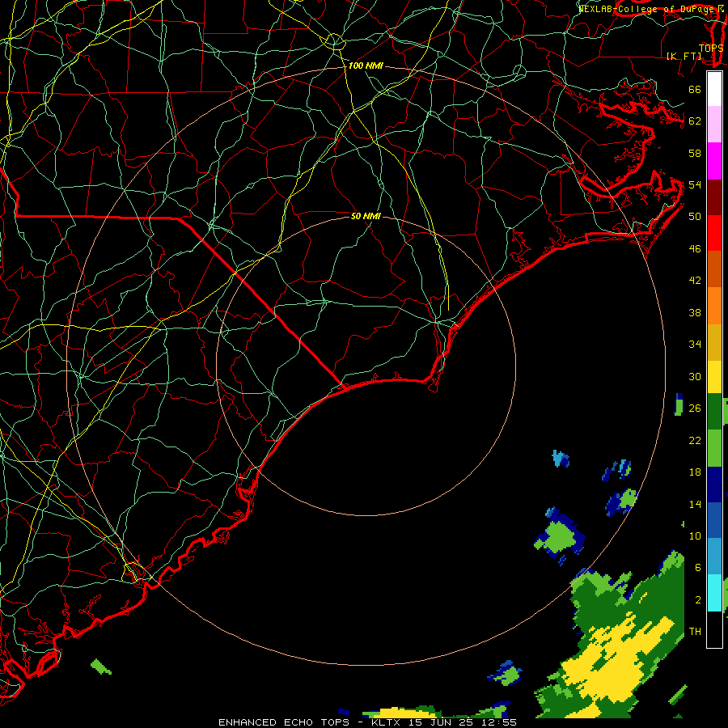Click the 50 NMI range ring label
This screenshot has width=728, height=728.
click(366, 216)
